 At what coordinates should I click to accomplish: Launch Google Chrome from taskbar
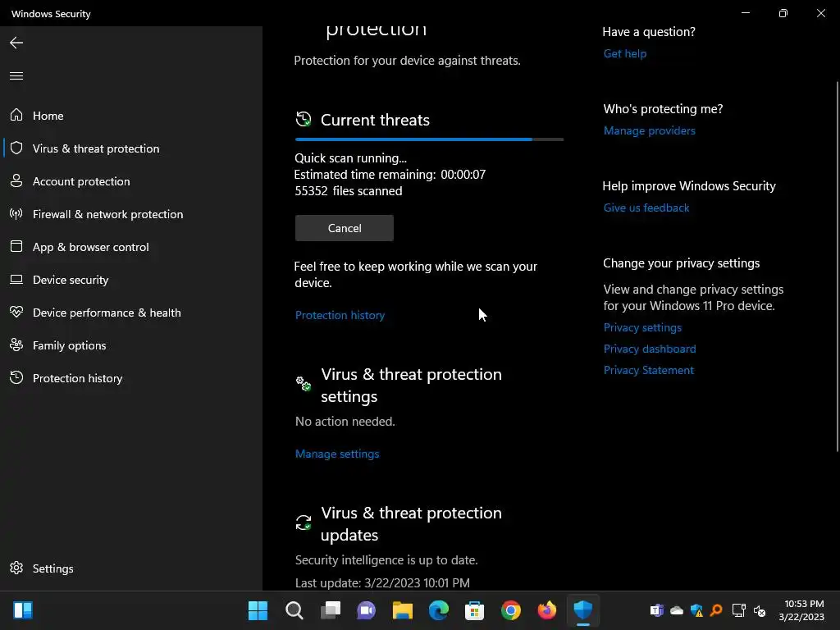(x=510, y=610)
